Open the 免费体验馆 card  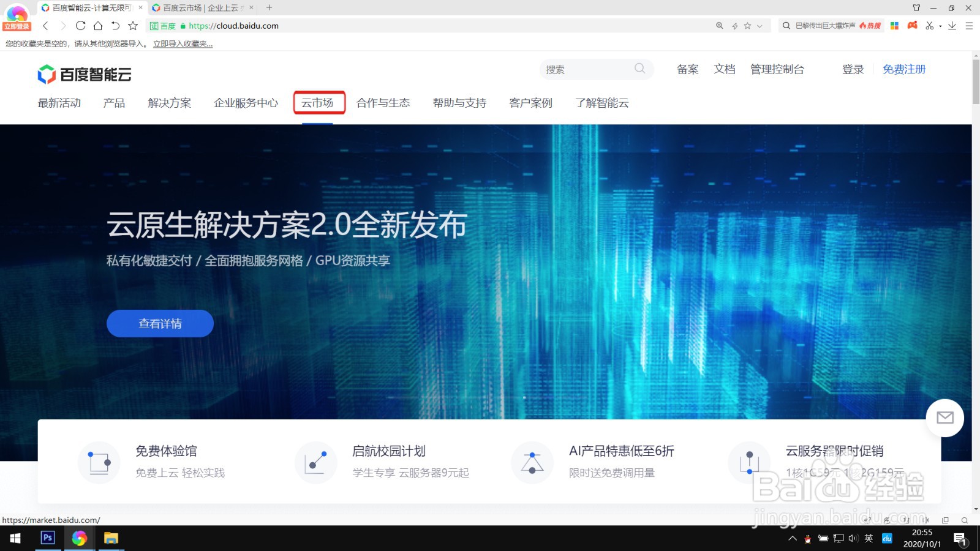tap(151, 462)
